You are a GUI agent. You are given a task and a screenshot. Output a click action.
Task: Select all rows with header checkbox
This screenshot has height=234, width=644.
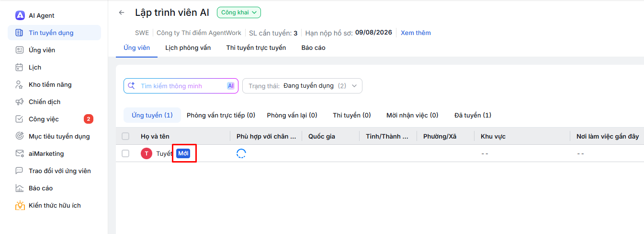coord(125,136)
